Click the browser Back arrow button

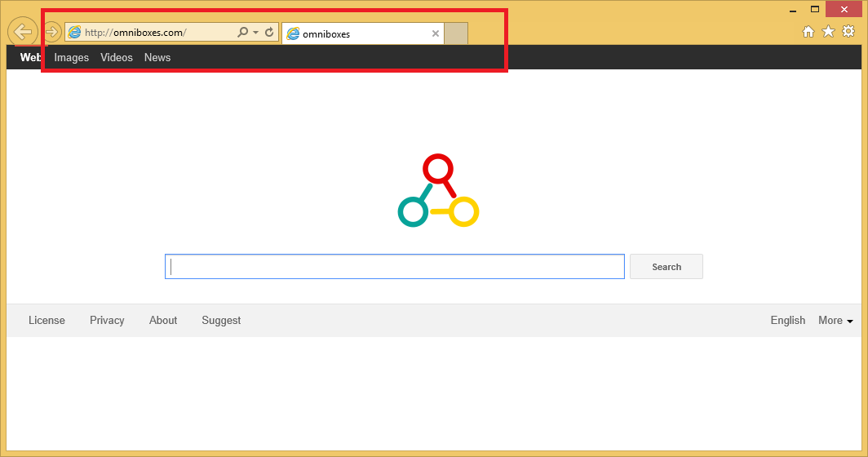tap(23, 32)
